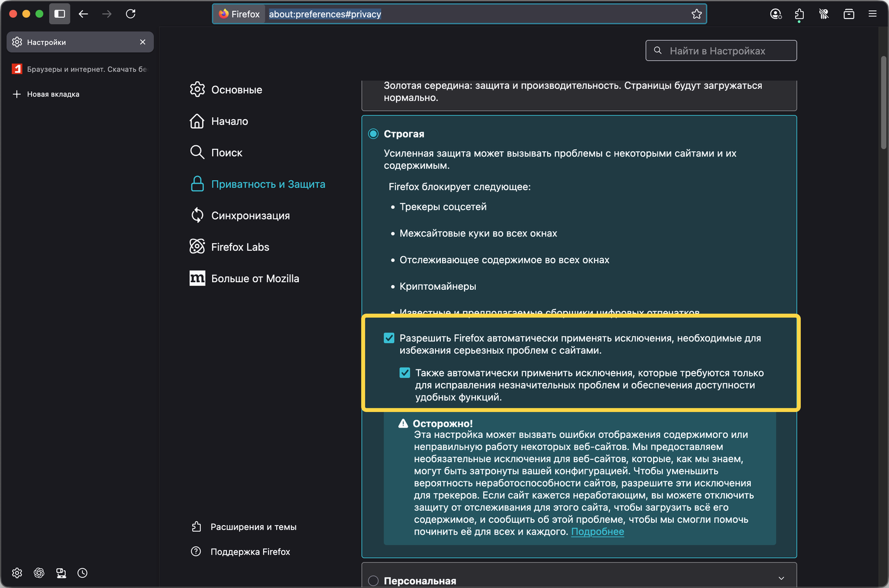The height and width of the screenshot is (588, 889).
Task: Select the Строгая protection radio button
Action: tap(373, 134)
